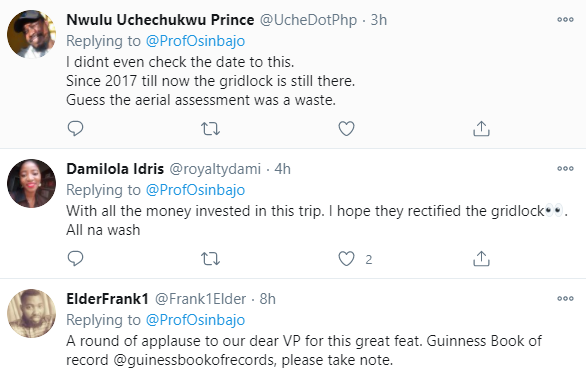Like the tweet about aerial assessment
The height and width of the screenshot is (378, 586).
346,129
